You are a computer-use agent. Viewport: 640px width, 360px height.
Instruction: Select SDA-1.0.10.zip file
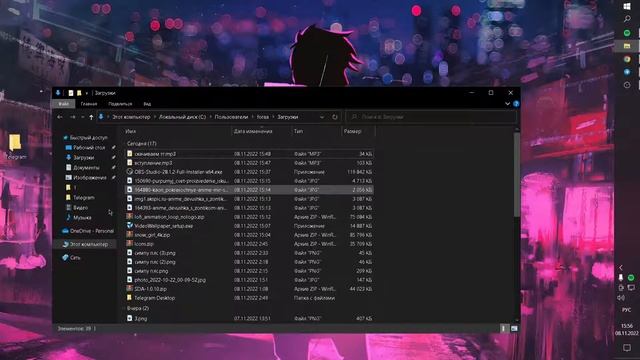[150, 289]
